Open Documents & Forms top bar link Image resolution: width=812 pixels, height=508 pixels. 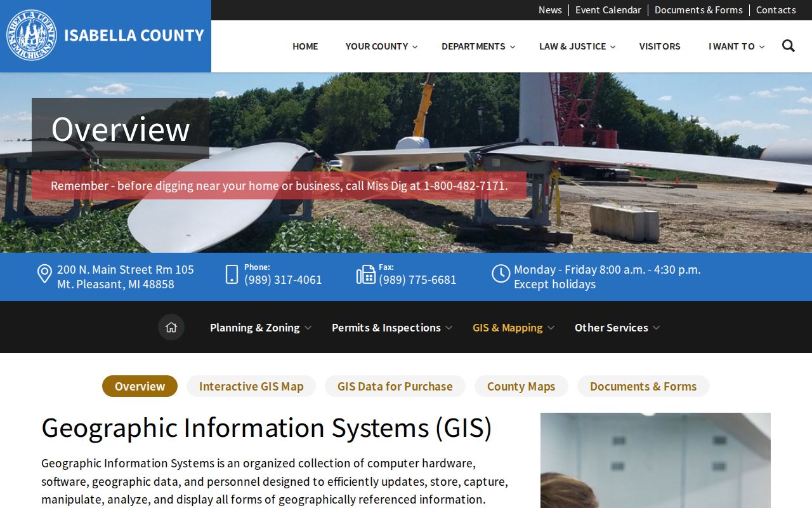tap(698, 10)
